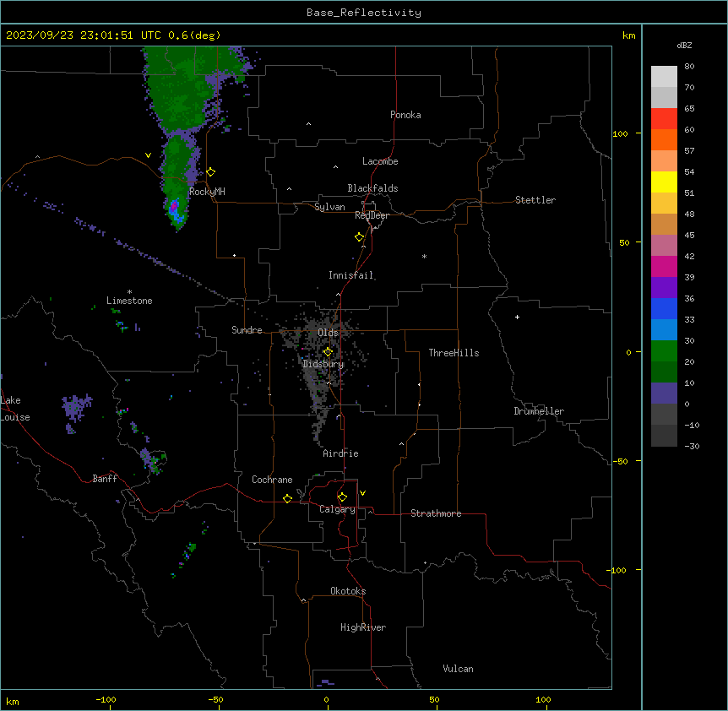728x711 pixels.
Task: Click the yellow diamond marker south of RedDeer
Action: pos(360,237)
